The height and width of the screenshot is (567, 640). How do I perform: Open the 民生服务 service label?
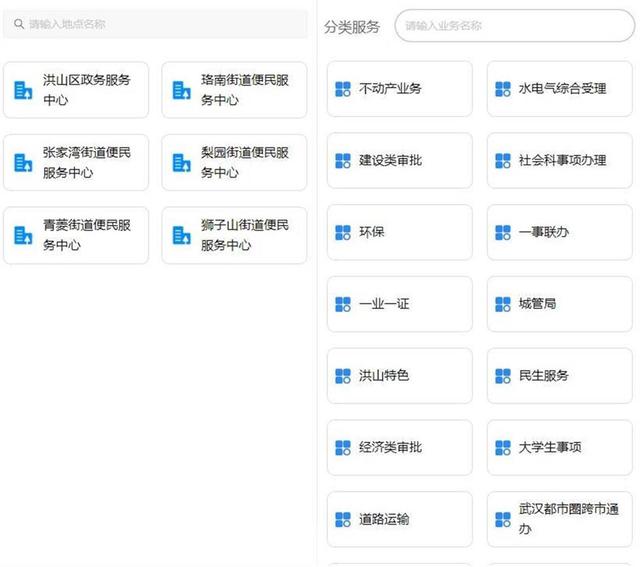coord(544,376)
